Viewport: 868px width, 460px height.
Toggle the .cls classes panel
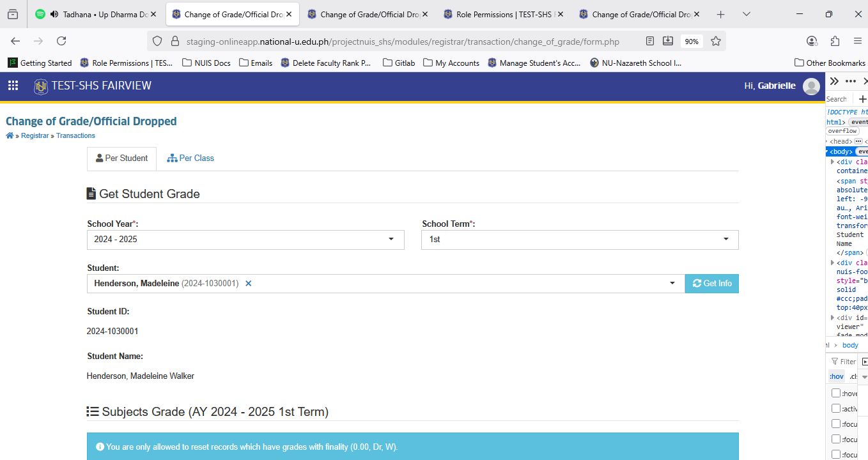tap(853, 377)
